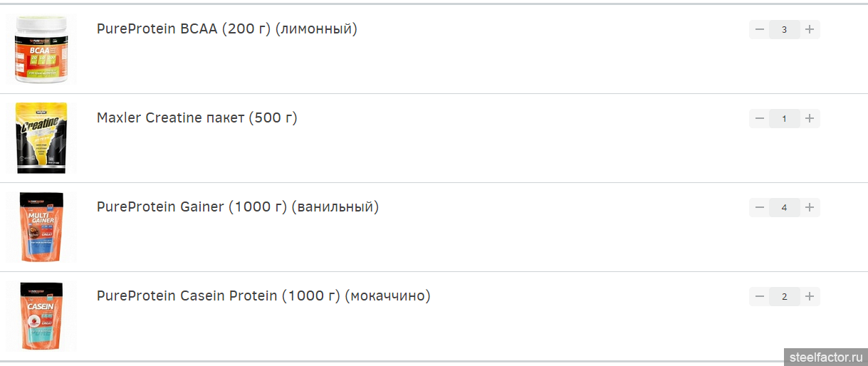
Task: Decrease Maxler Creatine quantity with minus icon
Action: [759, 118]
